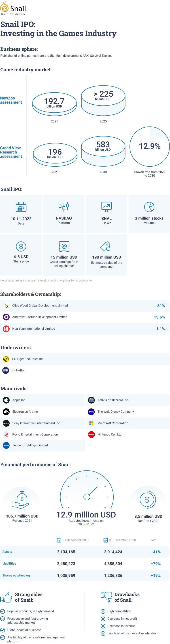Select the Olive Wood Global Development Limited row
170x644 pixels.
[x=85, y=306]
